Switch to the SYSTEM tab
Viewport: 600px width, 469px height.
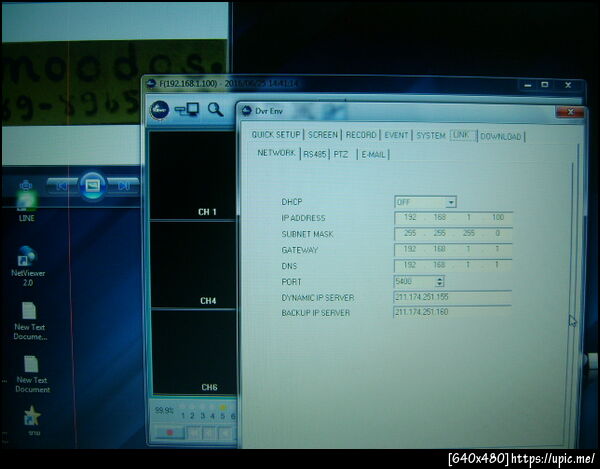(431, 135)
